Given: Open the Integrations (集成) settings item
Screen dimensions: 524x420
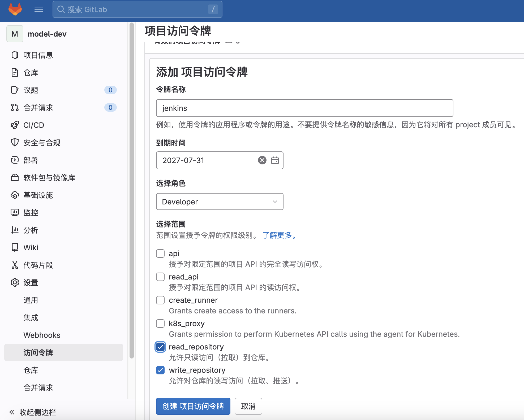Looking at the screenshot, I should 31,318.
